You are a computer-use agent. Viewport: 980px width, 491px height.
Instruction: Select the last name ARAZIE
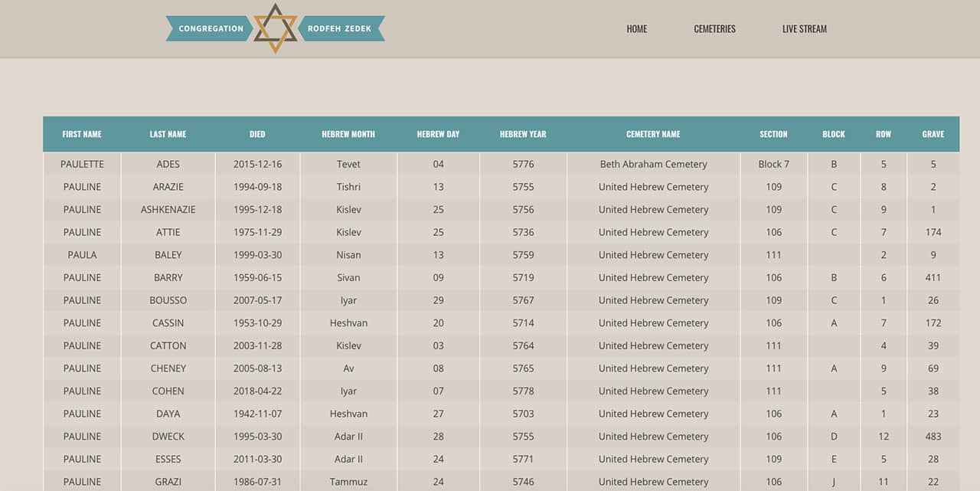coord(168,187)
